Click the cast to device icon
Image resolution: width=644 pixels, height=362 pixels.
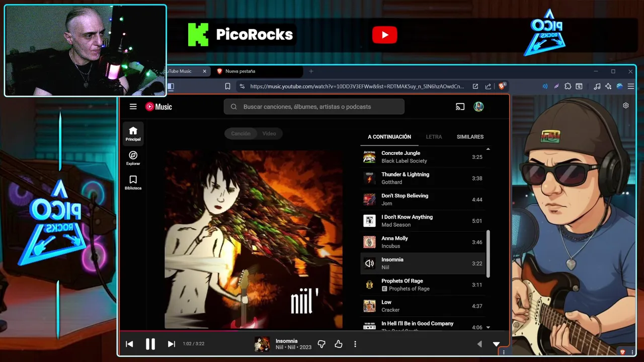[460, 107]
